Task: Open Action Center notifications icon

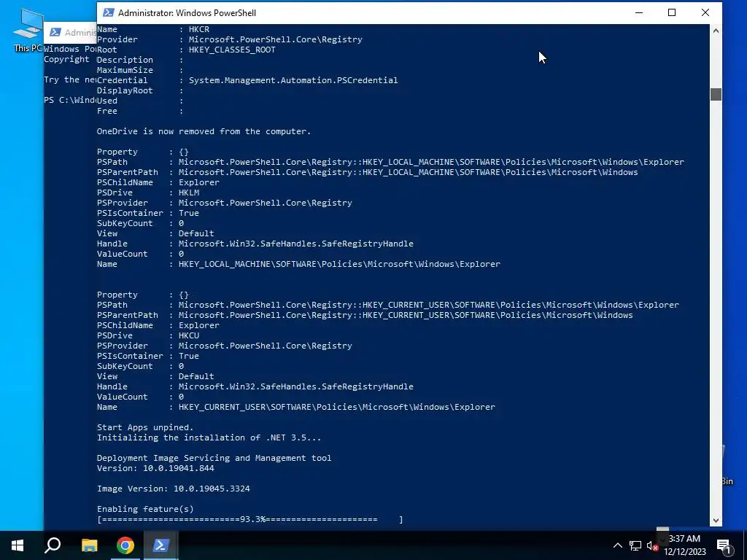Action: [724, 545]
